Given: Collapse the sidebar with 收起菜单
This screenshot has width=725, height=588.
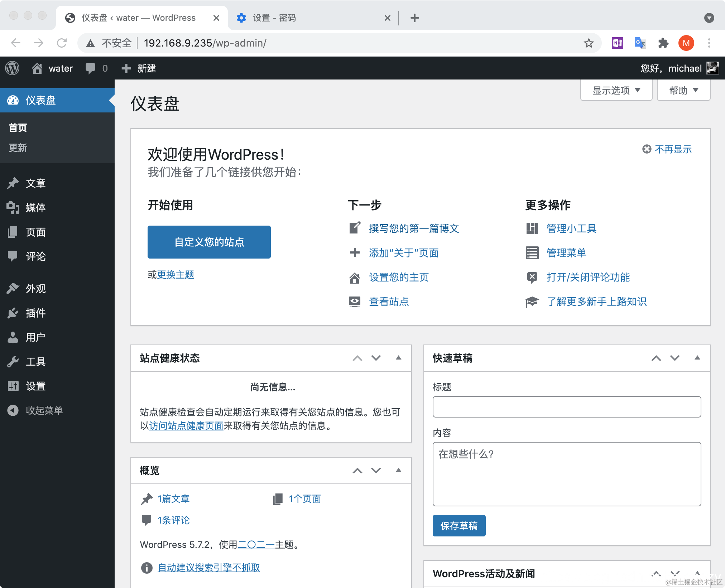Looking at the screenshot, I should (x=44, y=410).
